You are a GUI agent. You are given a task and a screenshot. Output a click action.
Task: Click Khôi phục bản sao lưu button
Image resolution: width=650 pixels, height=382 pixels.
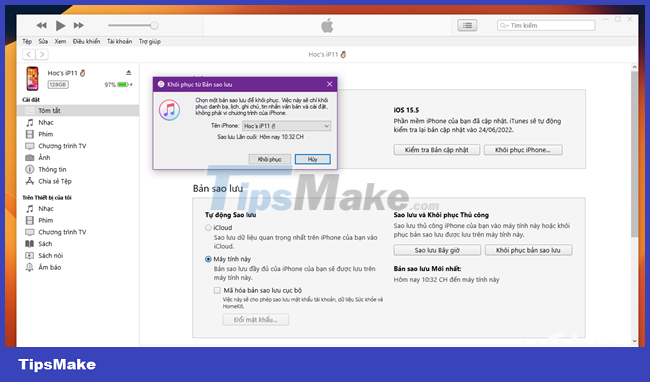point(529,250)
